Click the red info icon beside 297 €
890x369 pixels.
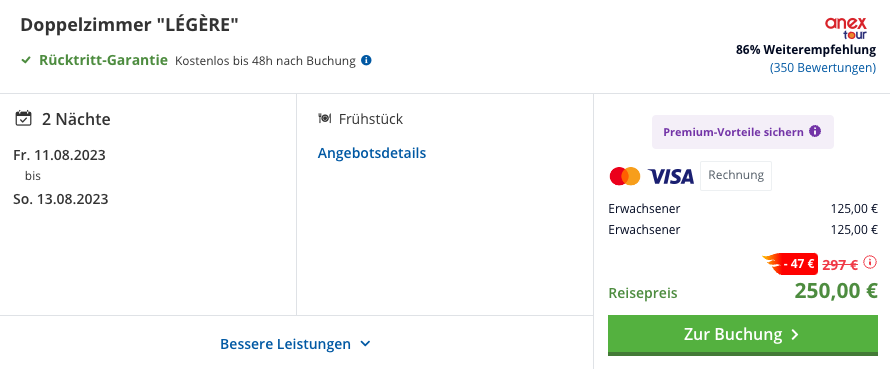[870, 262]
